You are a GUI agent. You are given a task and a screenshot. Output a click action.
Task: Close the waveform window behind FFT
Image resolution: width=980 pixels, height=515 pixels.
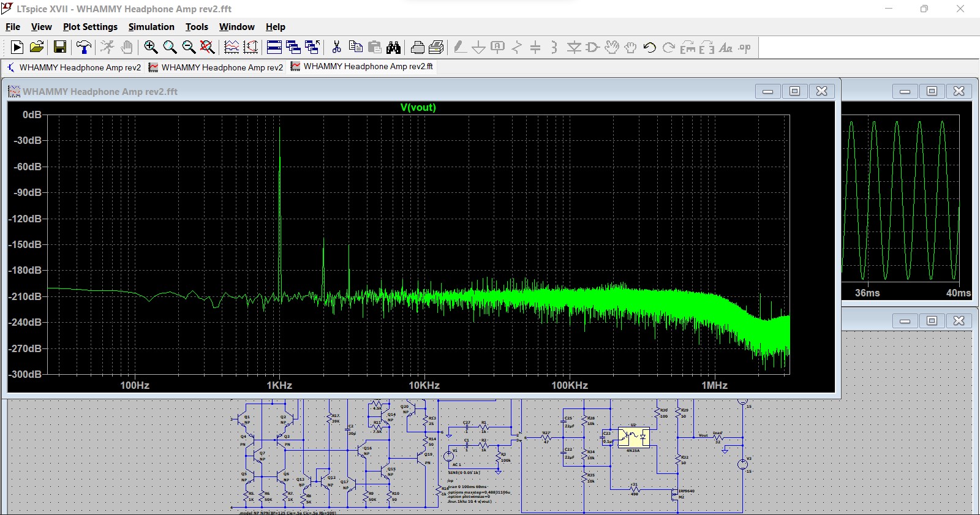[x=959, y=91]
